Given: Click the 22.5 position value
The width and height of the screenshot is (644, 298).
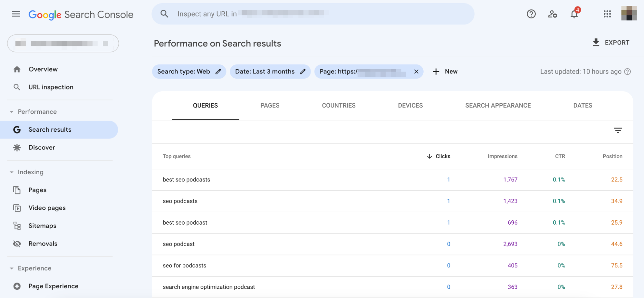Looking at the screenshot, I should pyautogui.click(x=617, y=180).
